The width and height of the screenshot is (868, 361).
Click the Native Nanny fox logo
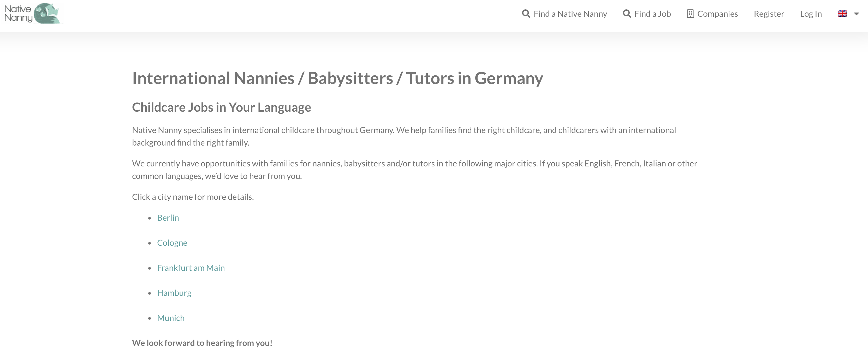point(47,14)
